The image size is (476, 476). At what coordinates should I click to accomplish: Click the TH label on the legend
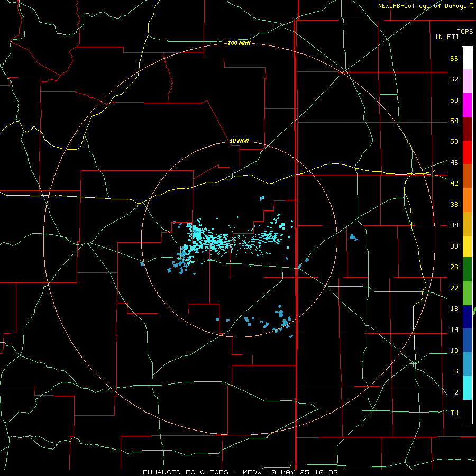click(x=454, y=413)
